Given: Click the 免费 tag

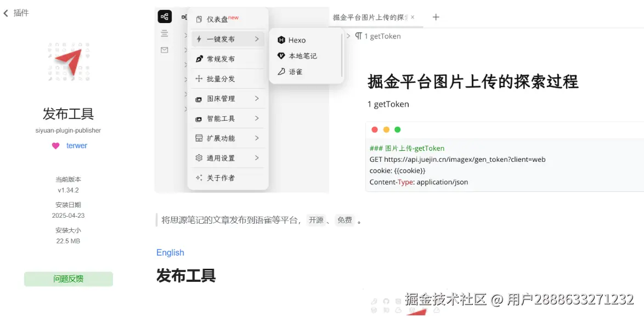Looking at the screenshot, I should tap(344, 220).
